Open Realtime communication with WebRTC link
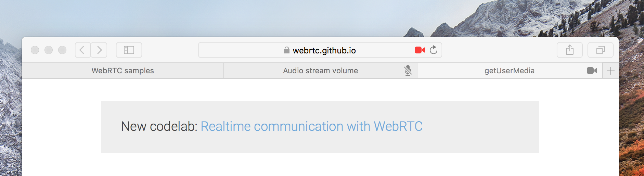This screenshot has height=176, width=644. pyautogui.click(x=311, y=126)
